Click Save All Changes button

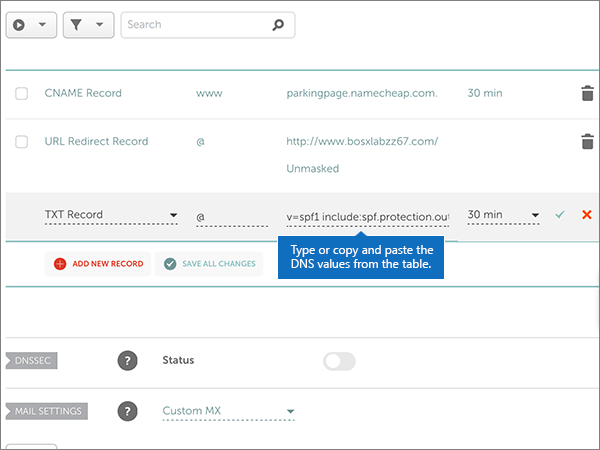[x=209, y=264]
